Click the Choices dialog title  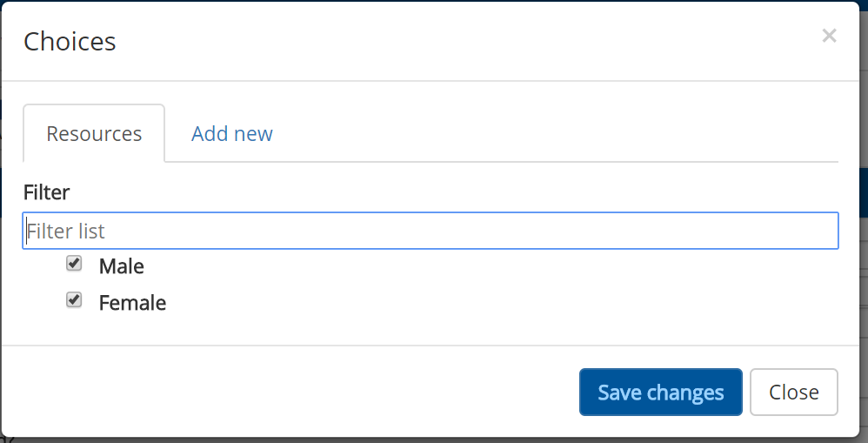pos(70,41)
